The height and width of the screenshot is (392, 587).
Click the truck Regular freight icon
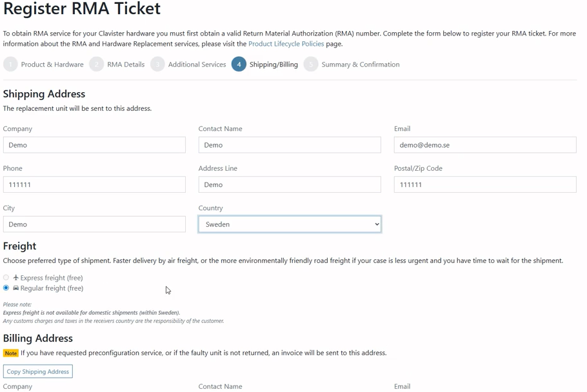pos(16,288)
